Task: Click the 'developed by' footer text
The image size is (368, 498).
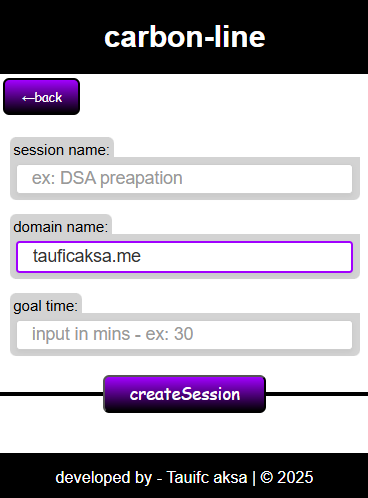Action: tap(104, 477)
